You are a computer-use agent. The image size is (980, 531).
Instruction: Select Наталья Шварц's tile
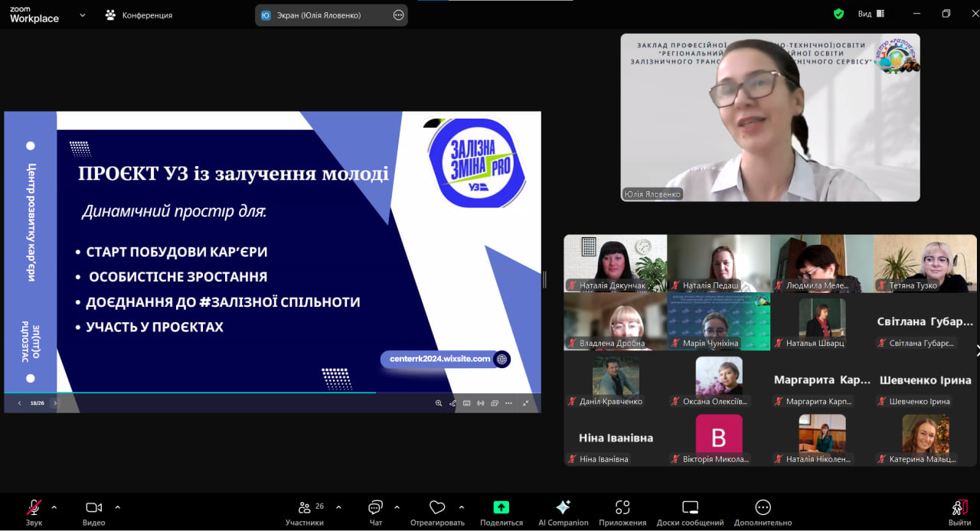822,321
